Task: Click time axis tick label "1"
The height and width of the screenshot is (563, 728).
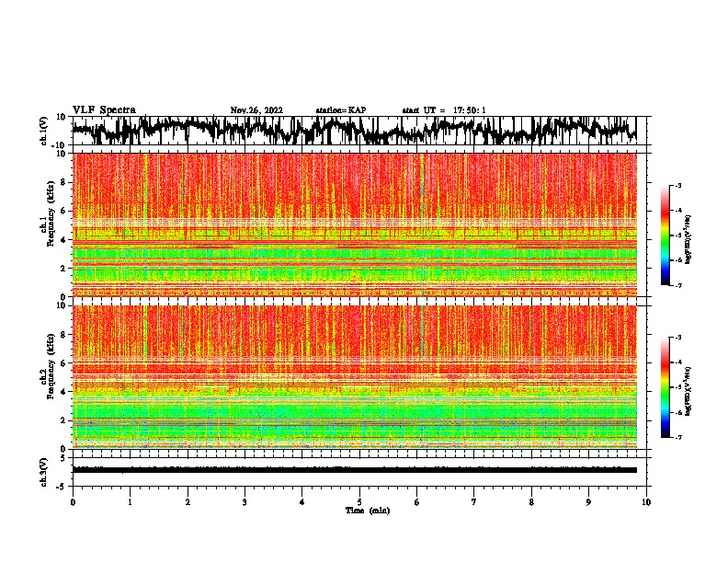Action: click(x=130, y=502)
